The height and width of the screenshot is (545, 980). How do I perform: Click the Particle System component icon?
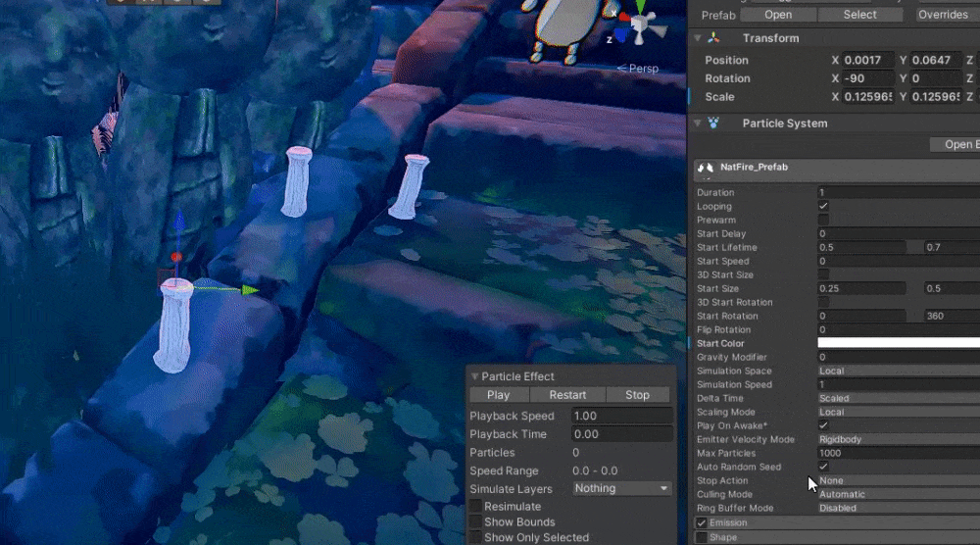pyautogui.click(x=714, y=124)
